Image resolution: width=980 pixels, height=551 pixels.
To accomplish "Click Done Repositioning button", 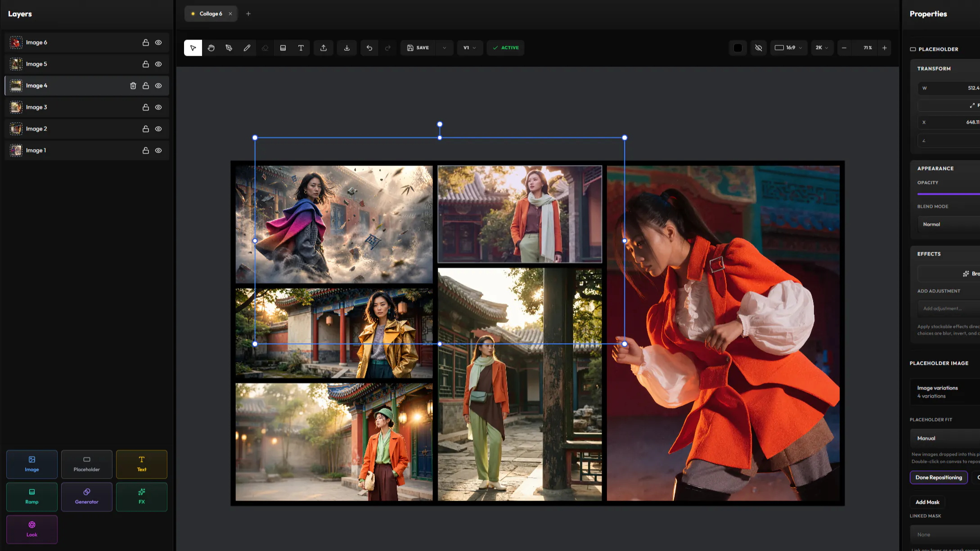I will coord(939,477).
